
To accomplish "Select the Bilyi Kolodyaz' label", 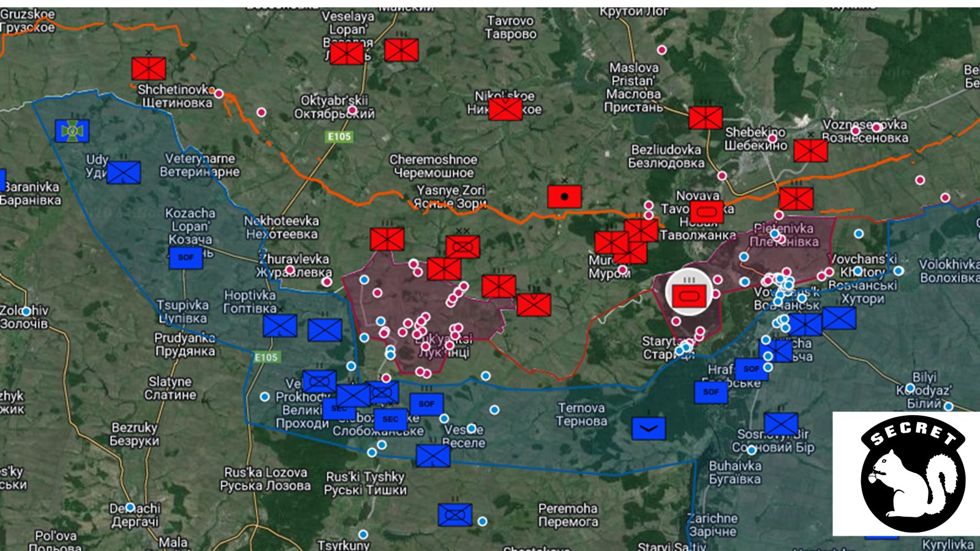I will coord(924,390).
